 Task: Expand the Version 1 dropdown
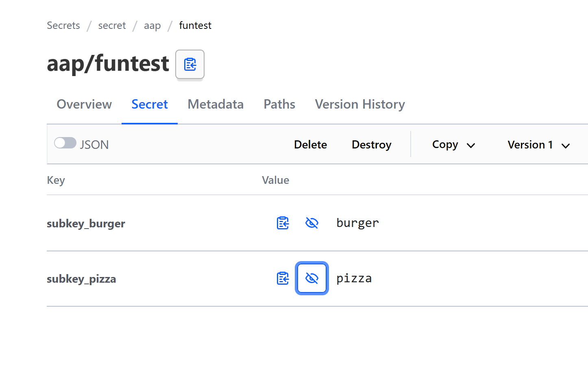[538, 145]
